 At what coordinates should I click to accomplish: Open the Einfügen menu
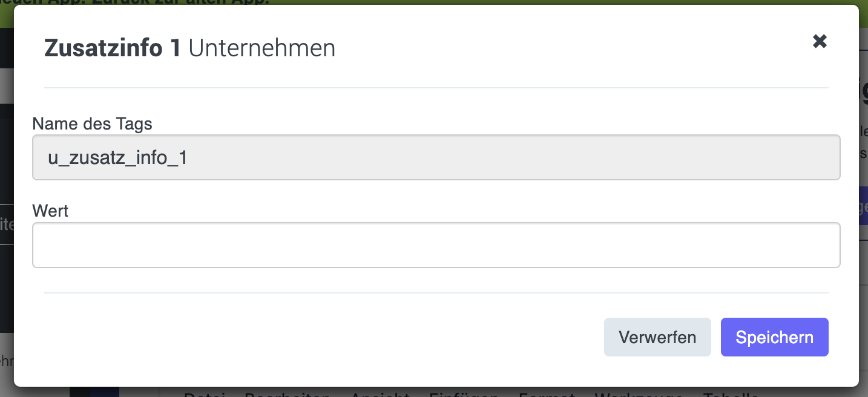point(464,393)
